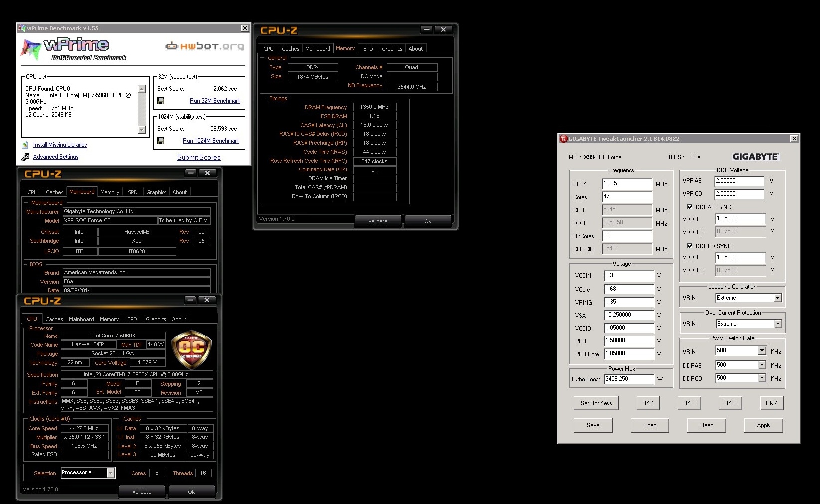Click OK in Memory CPU-Z window

[x=428, y=221]
